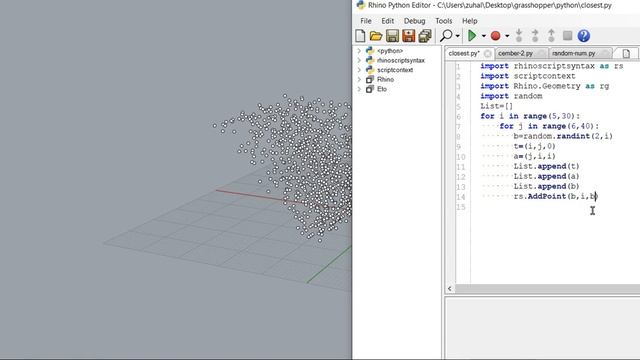Click the Save All toolbar icon
640x360 pixels.
pos(425,36)
